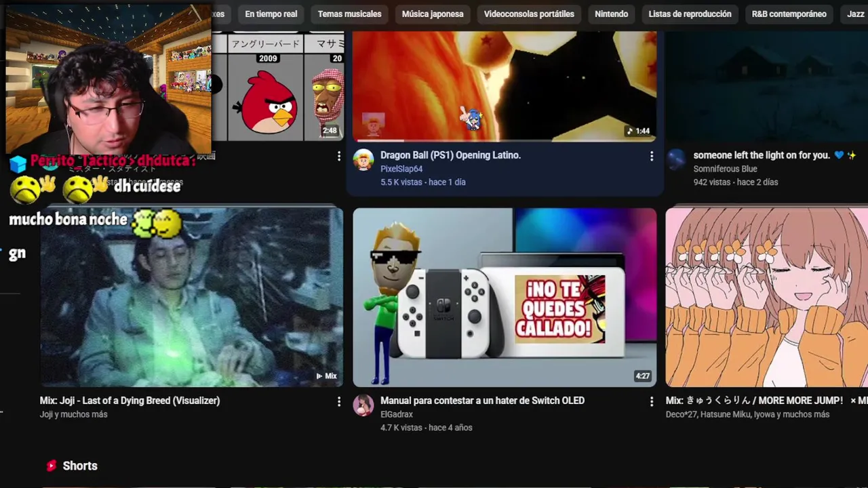This screenshot has width=868, height=488.
Task: Go to PixelSlap64 channel name link
Action: [401, 169]
